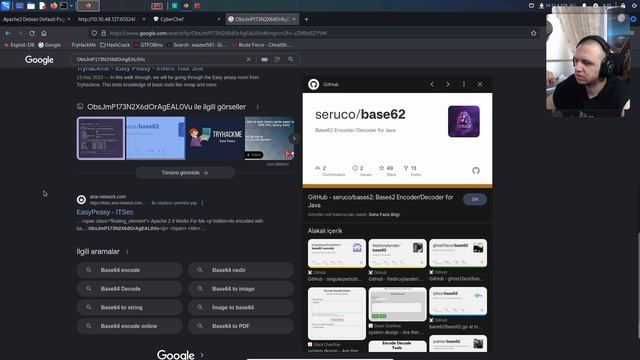Open Google bookmark in bookmarks bar
The width and height of the screenshot is (640, 360).
point(49,45)
